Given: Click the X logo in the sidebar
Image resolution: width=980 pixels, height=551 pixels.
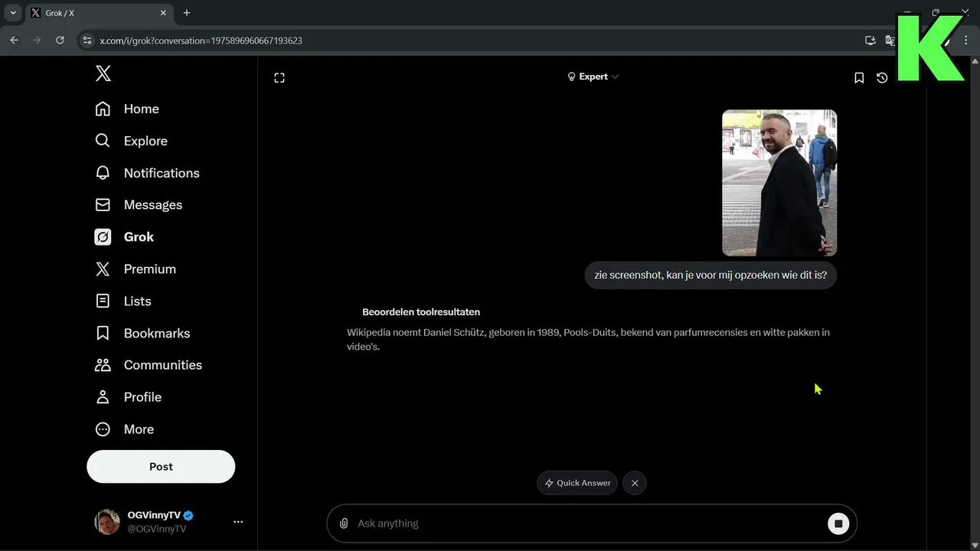Looking at the screenshot, I should pos(103,73).
